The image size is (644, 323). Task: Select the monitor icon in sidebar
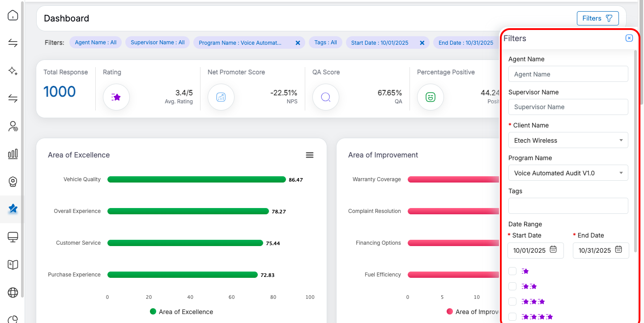(x=13, y=237)
